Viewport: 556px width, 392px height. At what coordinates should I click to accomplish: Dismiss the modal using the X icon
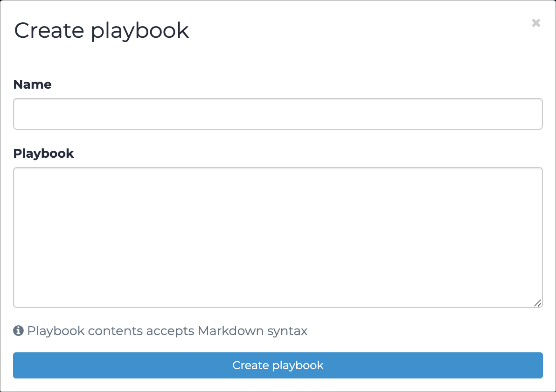click(536, 23)
